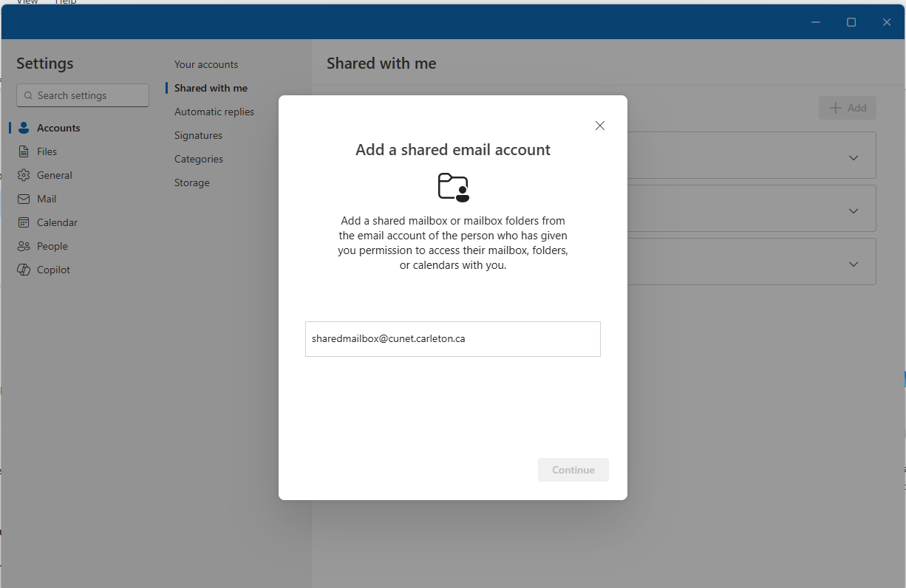906x588 pixels.
Task: Click the magnifier icon in Search settings
Action: pos(29,95)
